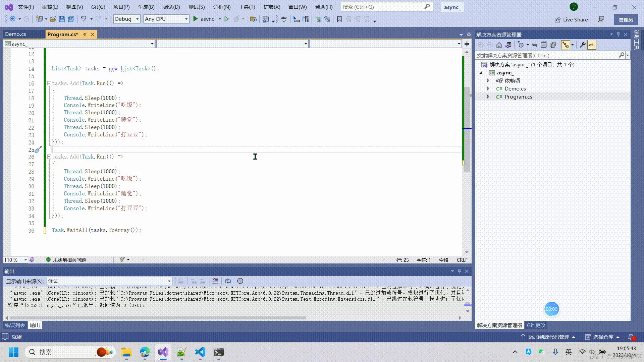Click Collapse All in Solution Explorer

click(544, 45)
